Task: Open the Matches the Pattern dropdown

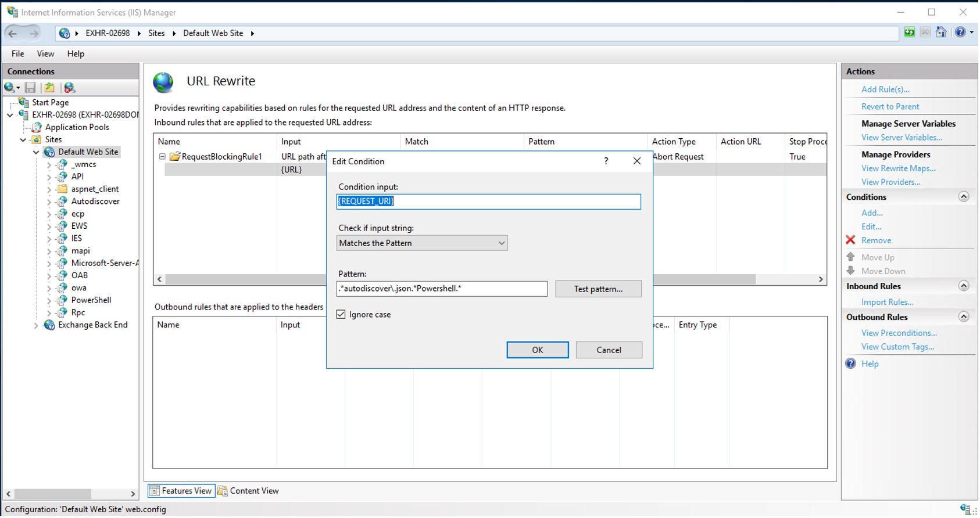Action: click(422, 243)
